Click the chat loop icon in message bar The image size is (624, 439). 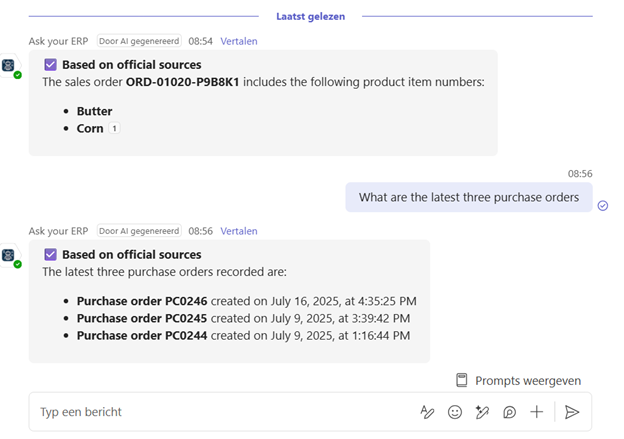tap(509, 412)
